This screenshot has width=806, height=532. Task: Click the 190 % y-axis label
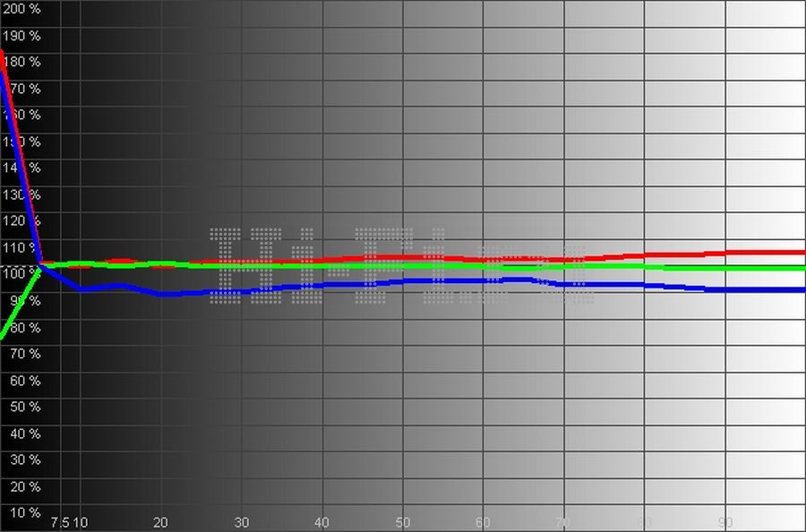tap(21, 36)
